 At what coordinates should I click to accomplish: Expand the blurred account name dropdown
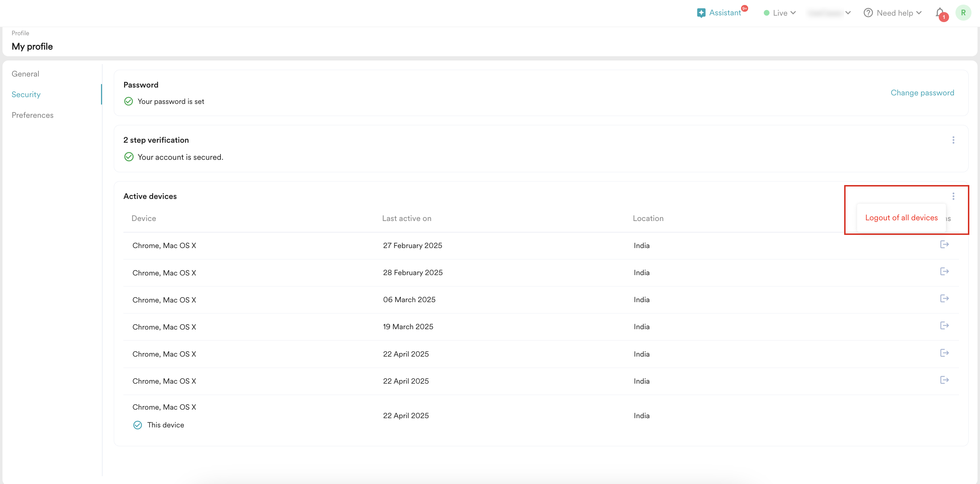tap(829, 13)
